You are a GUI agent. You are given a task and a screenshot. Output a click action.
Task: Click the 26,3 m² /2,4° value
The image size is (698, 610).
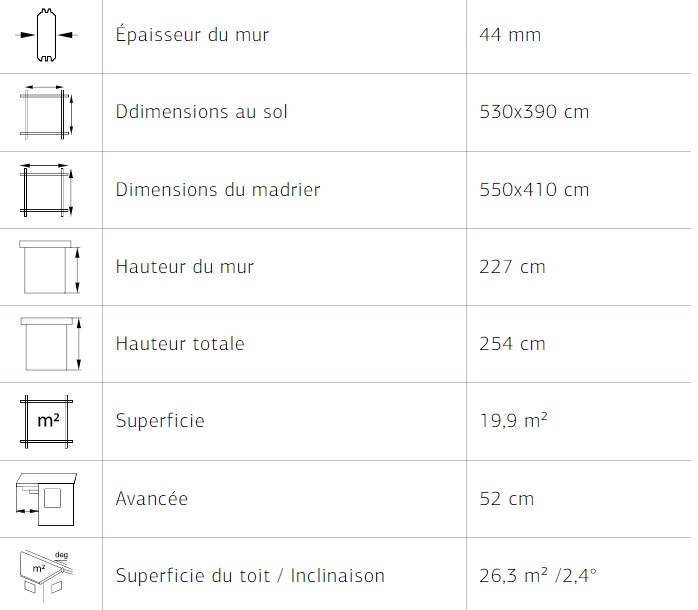coord(538,575)
